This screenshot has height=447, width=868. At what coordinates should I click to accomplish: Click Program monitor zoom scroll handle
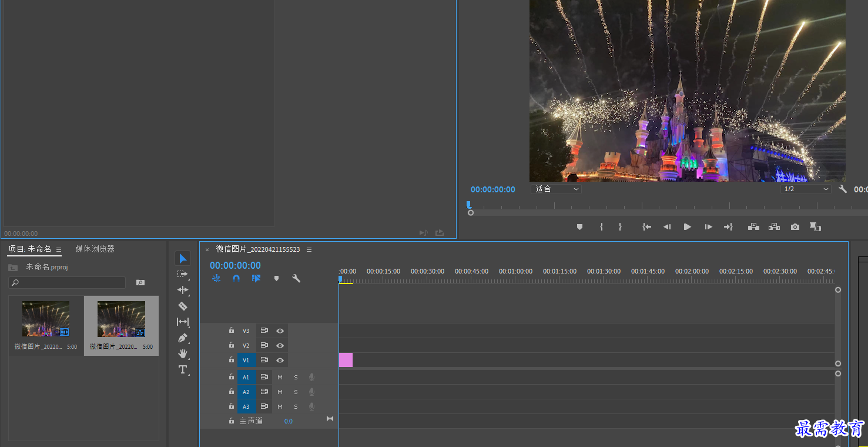click(x=471, y=212)
